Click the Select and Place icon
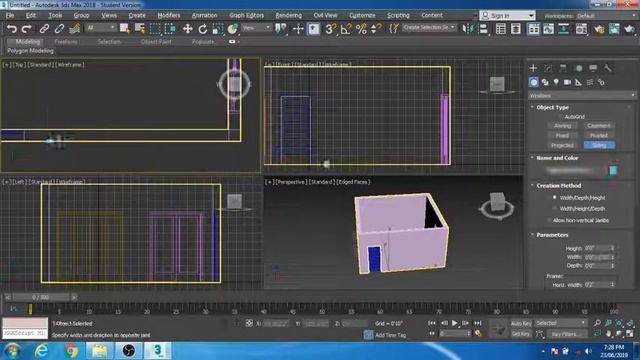This screenshot has height=360, width=640. (x=233, y=29)
